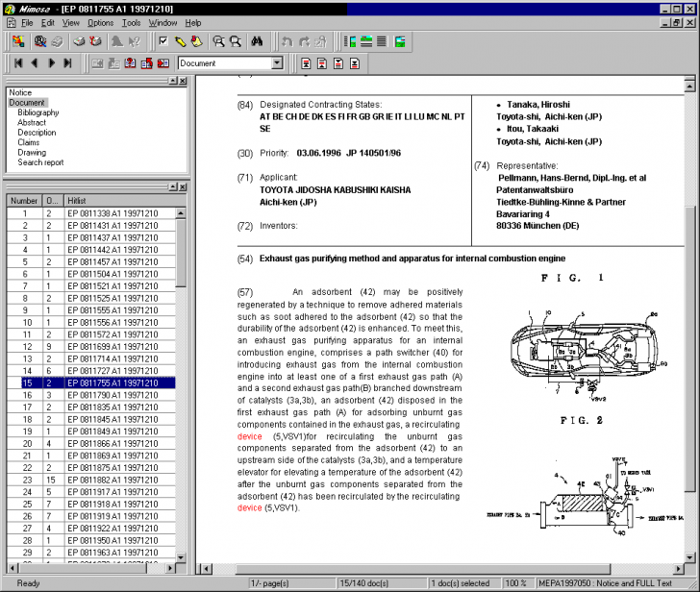Click hitlist scrollbar up arrow

pyautogui.click(x=181, y=212)
